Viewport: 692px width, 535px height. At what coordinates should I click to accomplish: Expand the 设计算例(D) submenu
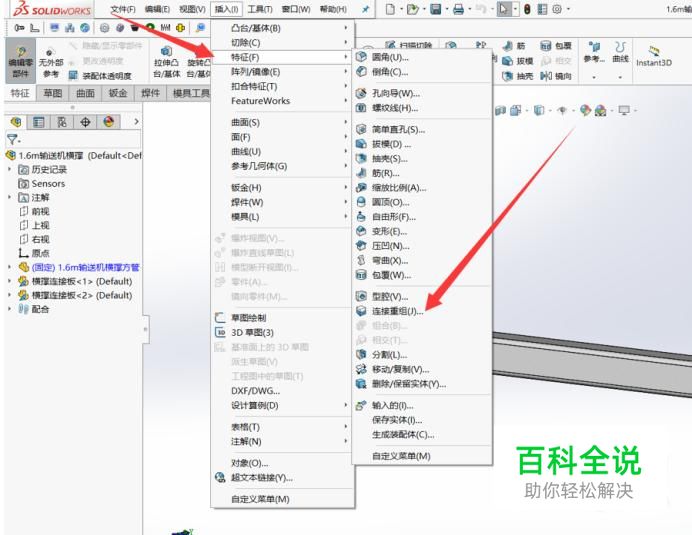pyautogui.click(x=282, y=406)
